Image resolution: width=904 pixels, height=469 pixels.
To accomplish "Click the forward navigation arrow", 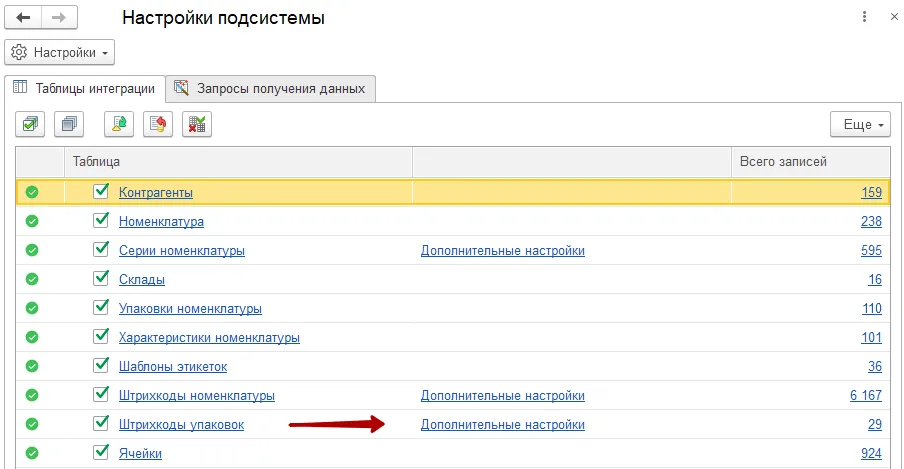I will coord(59,18).
